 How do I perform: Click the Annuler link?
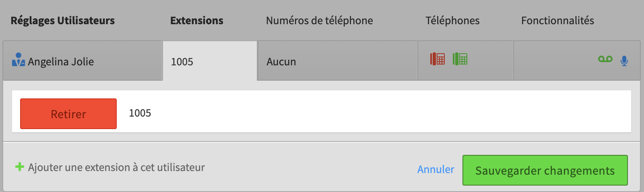[x=436, y=169]
